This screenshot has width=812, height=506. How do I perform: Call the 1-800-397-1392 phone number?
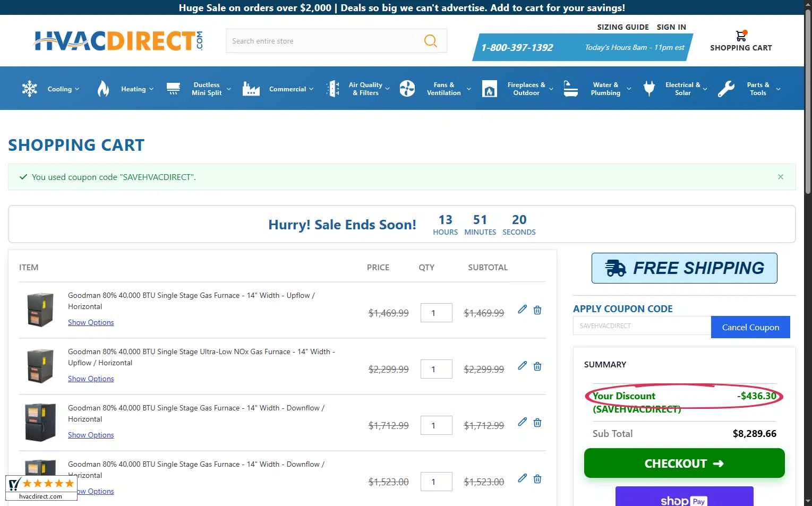pyautogui.click(x=517, y=48)
